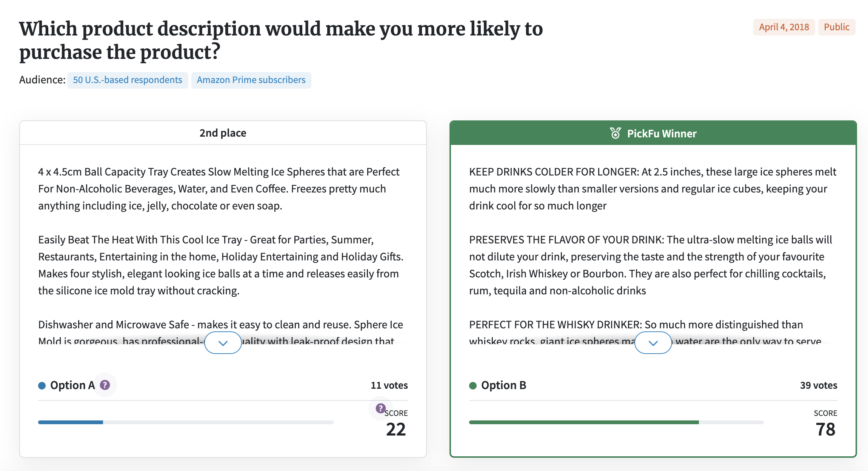Click the Public visibility badge
Viewport: 868px width, 471px height.
coord(836,27)
